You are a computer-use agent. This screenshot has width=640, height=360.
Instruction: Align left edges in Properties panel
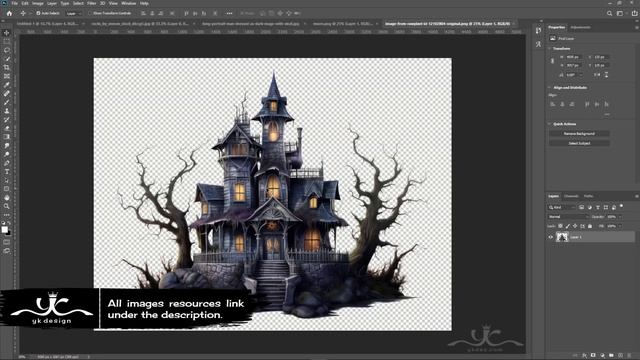[x=553, y=104]
